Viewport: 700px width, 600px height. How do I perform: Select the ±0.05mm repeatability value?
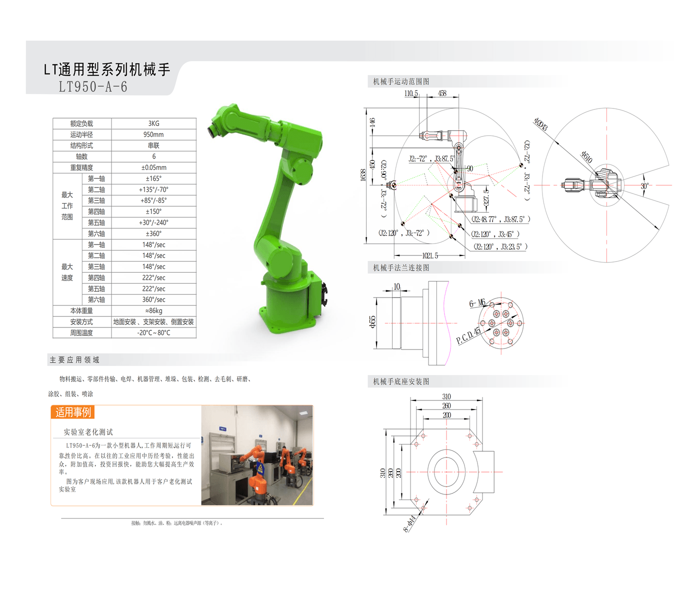pos(153,167)
